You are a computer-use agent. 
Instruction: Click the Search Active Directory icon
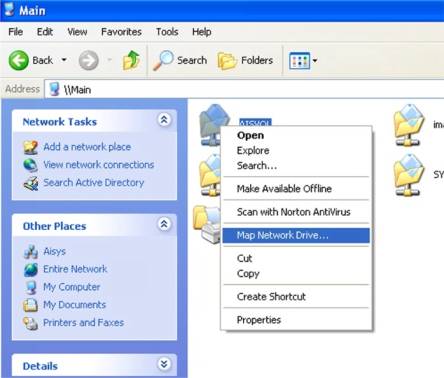click(x=31, y=183)
